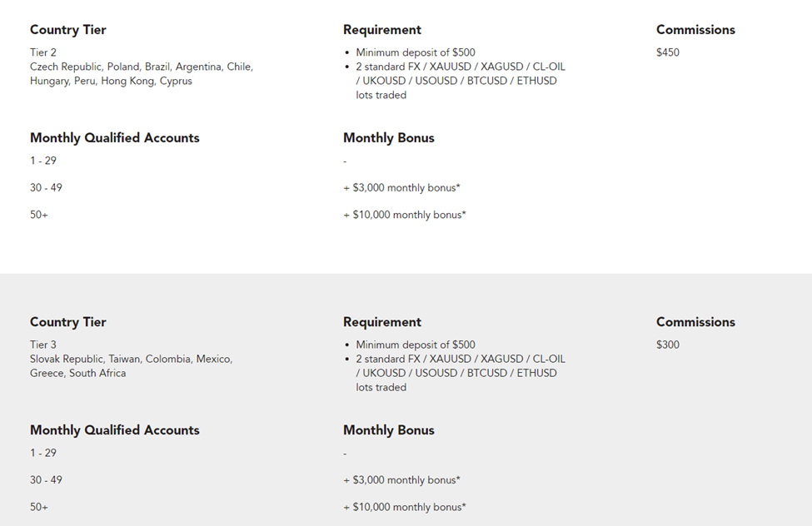Click the Tier 3 Country Tier heading

point(68,322)
